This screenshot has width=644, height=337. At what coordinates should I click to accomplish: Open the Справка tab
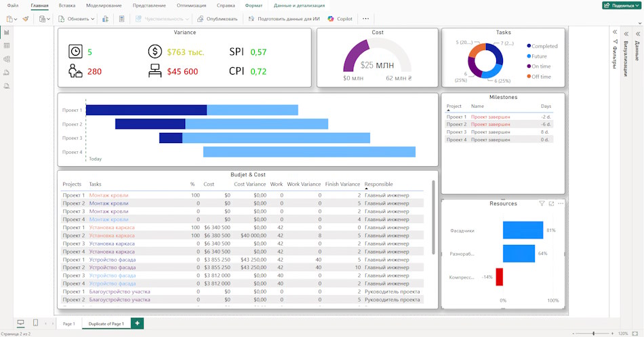tap(226, 5)
